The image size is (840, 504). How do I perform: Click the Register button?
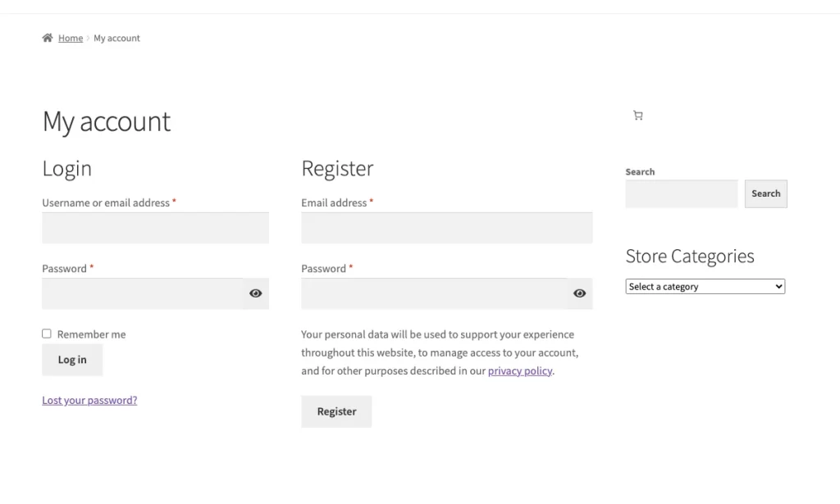point(336,411)
